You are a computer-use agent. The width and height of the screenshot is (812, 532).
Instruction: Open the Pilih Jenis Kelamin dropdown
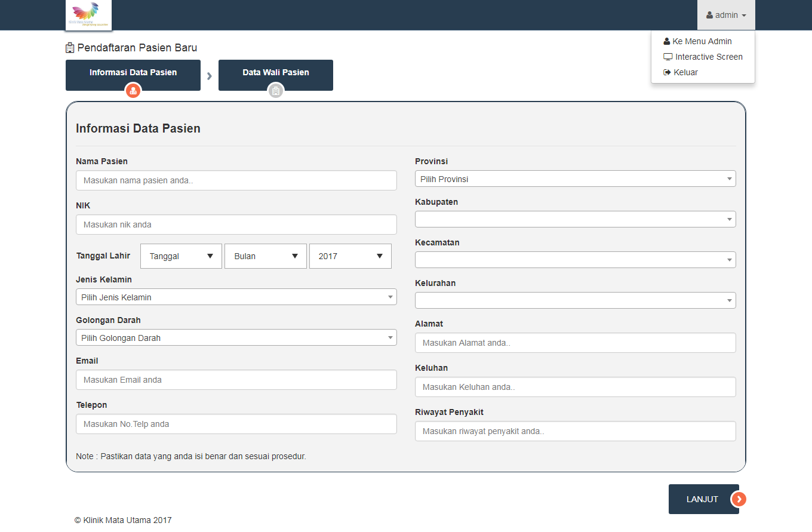click(236, 297)
